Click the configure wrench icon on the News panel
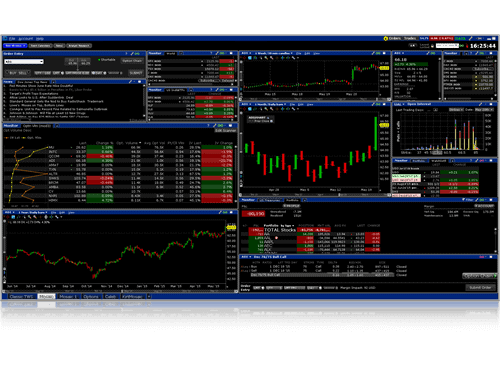 pyautogui.click(x=130, y=82)
